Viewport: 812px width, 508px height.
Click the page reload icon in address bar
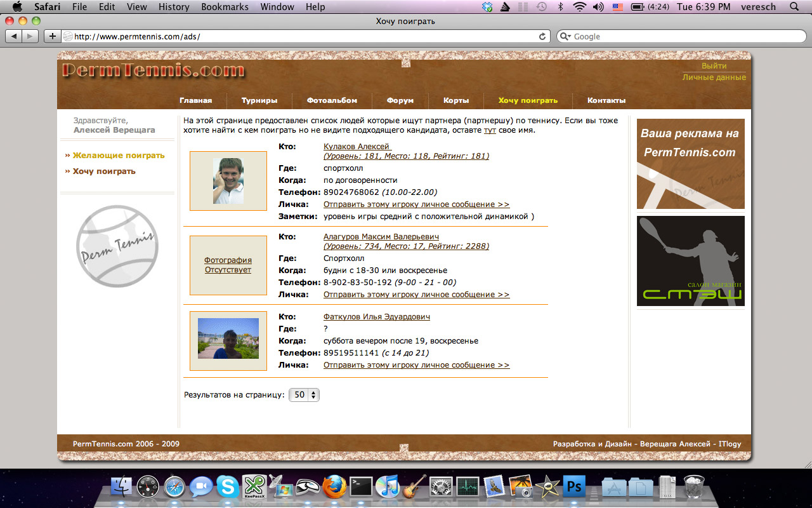pos(542,36)
